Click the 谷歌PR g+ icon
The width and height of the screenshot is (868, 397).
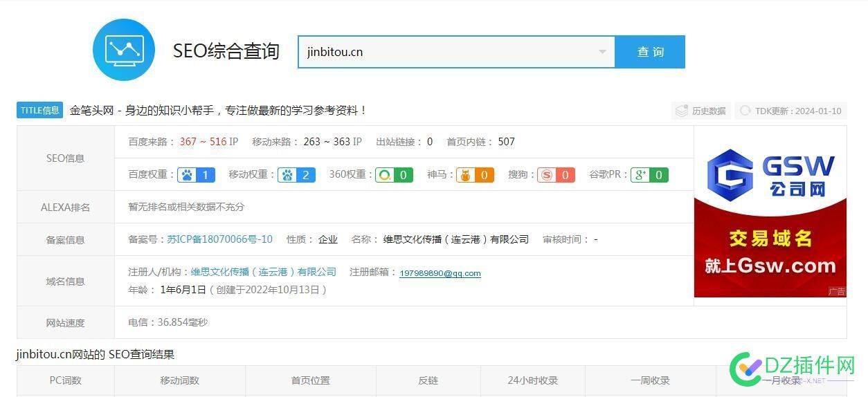[x=641, y=175]
